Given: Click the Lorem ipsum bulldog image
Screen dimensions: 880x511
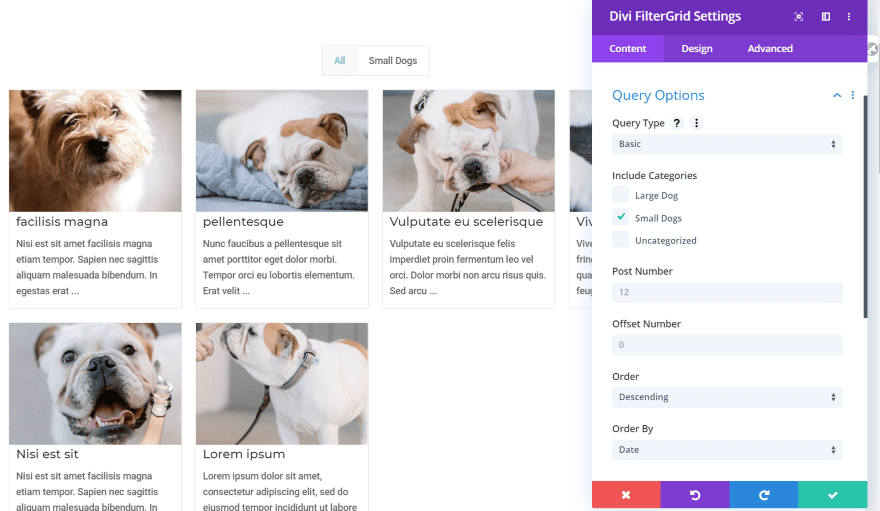Looking at the screenshot, I should pos(282,384).
